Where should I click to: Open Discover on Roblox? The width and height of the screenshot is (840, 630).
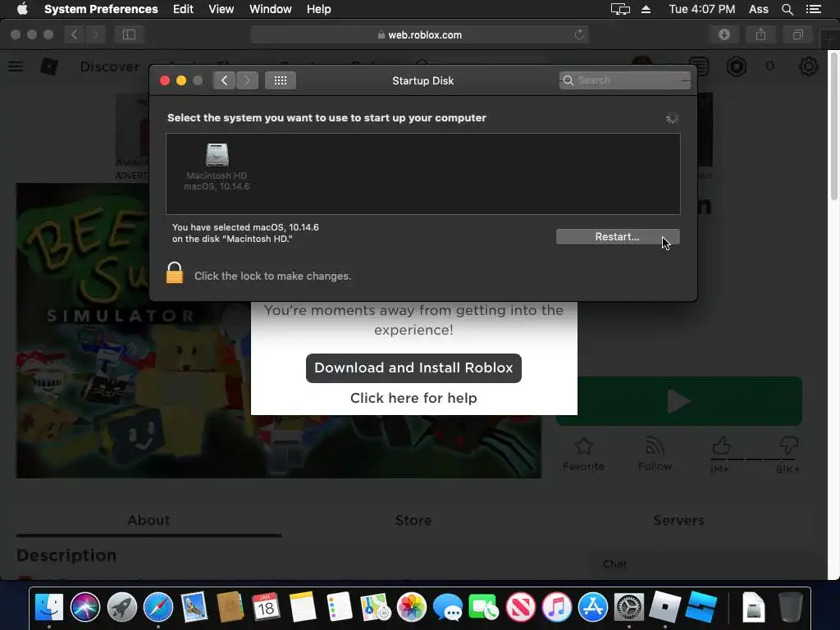point(110,66)
